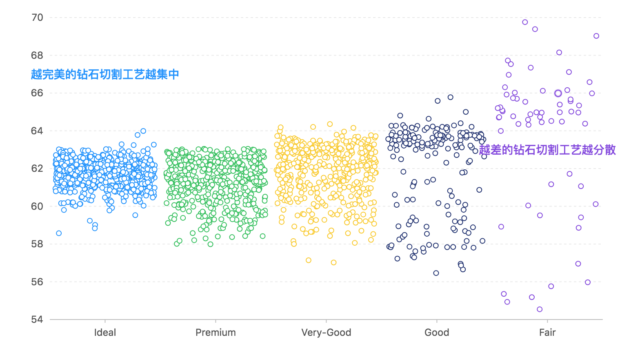Viewport: 640px width, 364px height.
Task: Click the purple annotation text "越差的钻石切割工艺越分散"
Action: [547, 150]
